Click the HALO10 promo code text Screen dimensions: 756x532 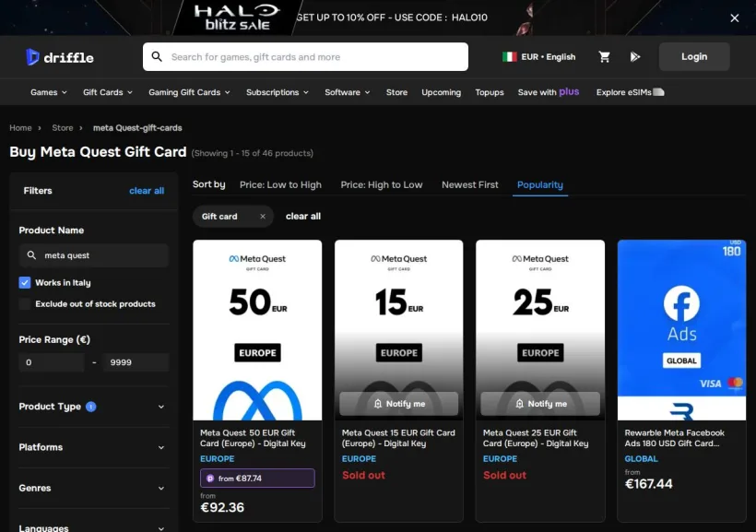469,18
